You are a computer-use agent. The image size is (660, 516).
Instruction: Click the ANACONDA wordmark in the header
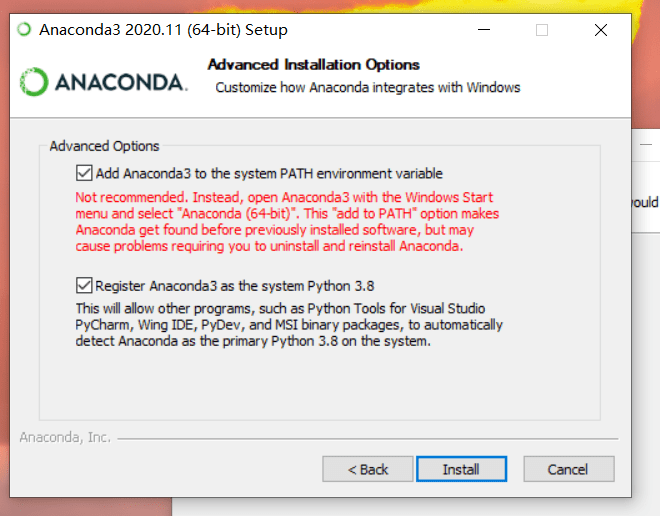[x=121, y=82]
